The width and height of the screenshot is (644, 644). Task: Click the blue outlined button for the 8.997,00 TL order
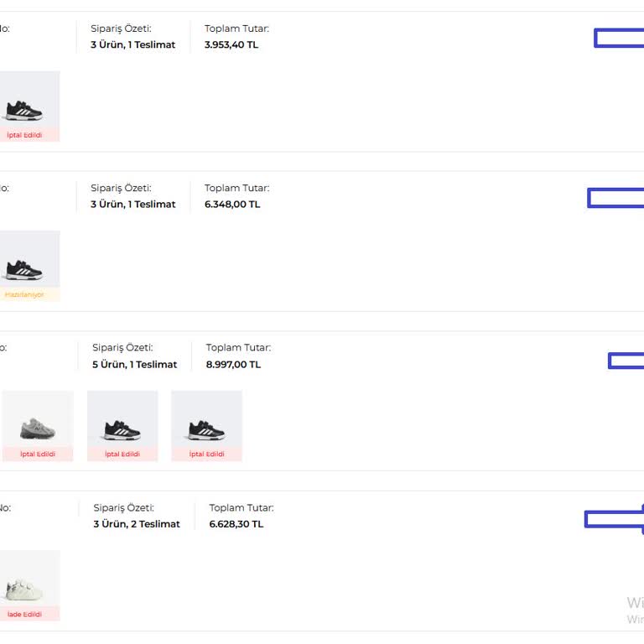click(626, 361)
